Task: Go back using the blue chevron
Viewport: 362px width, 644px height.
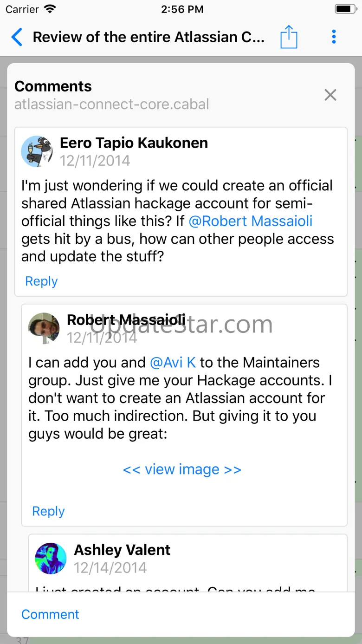Action: pos(16,37)
